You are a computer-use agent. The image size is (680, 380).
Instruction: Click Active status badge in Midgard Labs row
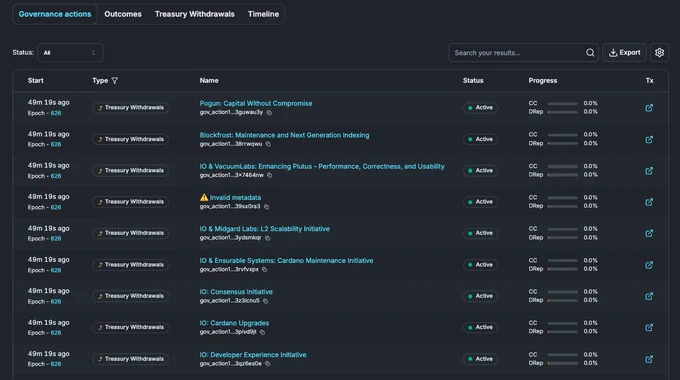click(x=480, y=233)
